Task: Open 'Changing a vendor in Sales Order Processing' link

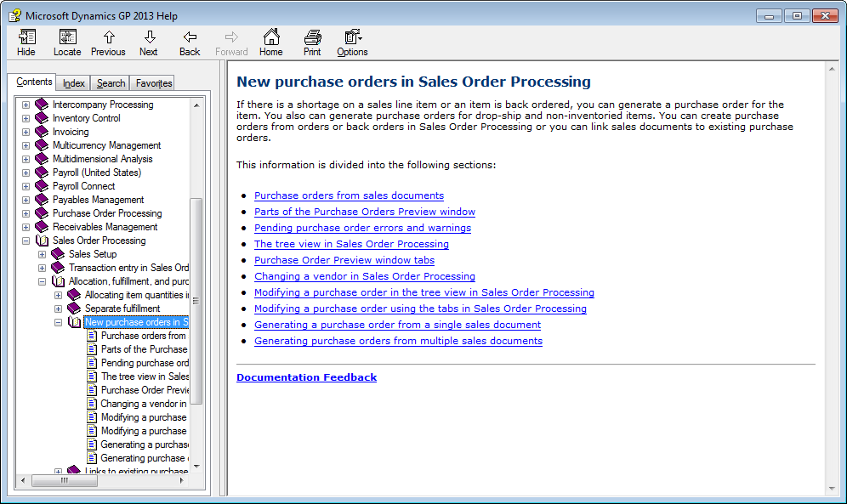Action: click(x=365, y=276)
